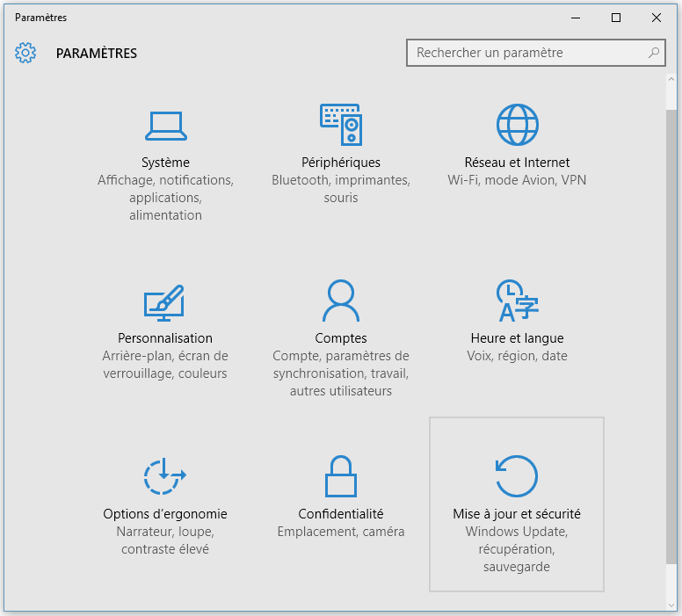Click the settings gear icon beside PARAMÈTRES

25,53
